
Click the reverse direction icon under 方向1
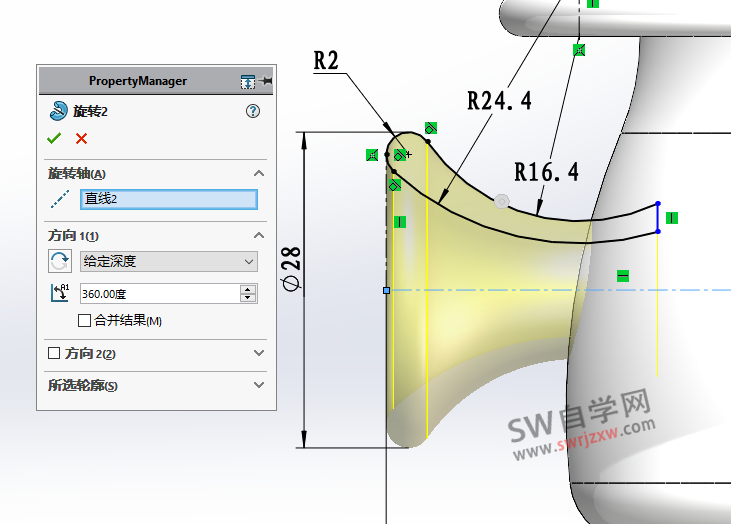pyautogui.click(x=60, y=261)
